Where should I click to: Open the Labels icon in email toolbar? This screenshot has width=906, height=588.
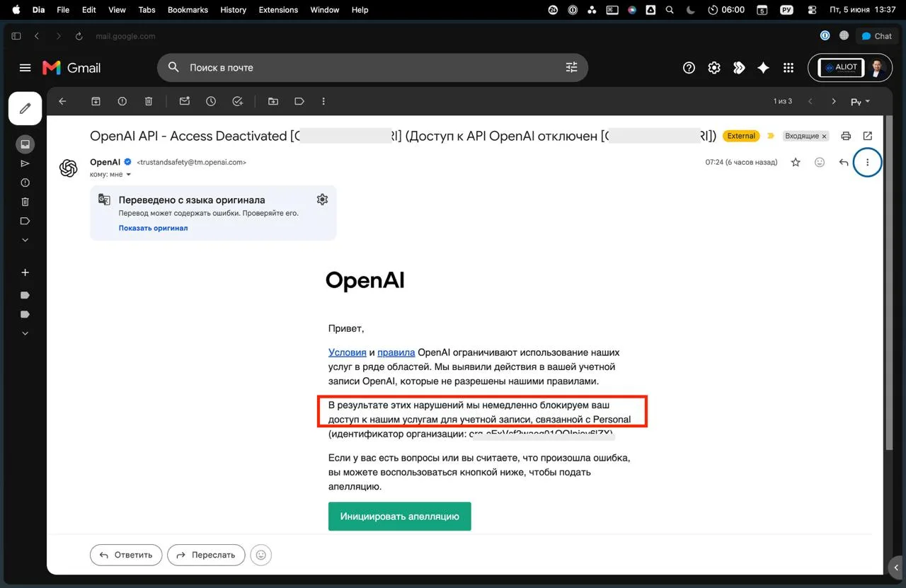pyautogui.click(x=299, y=101)
